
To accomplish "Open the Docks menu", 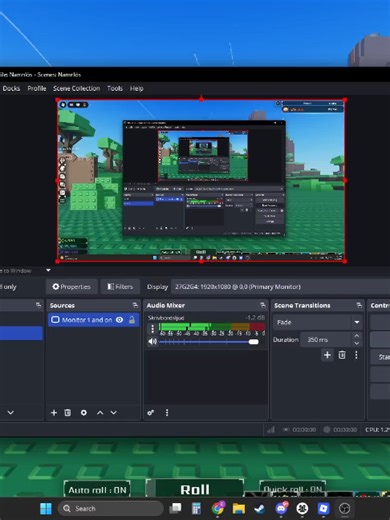I will 11,88.
